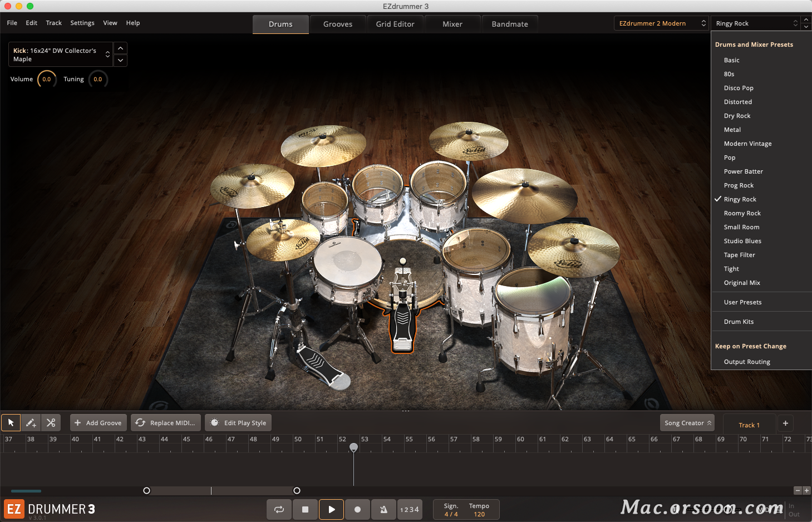Select the Track 1 tab
812x522 pixels.
point(749,425)
